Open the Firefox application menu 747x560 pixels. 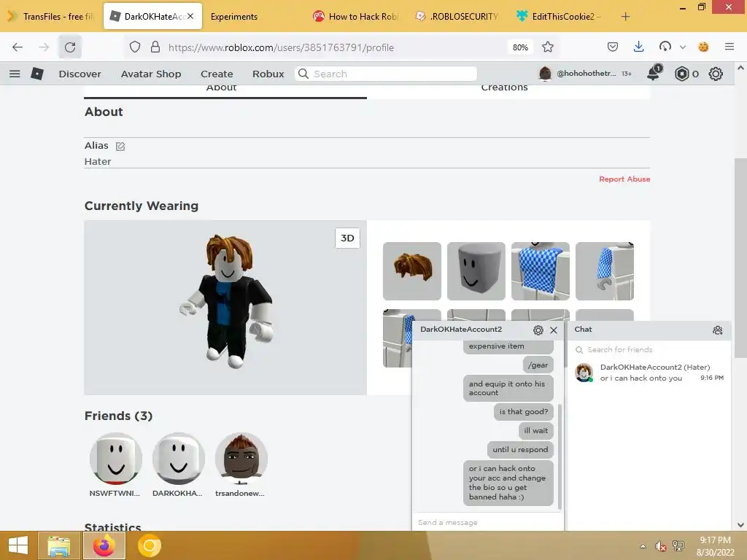coord(729,47)
